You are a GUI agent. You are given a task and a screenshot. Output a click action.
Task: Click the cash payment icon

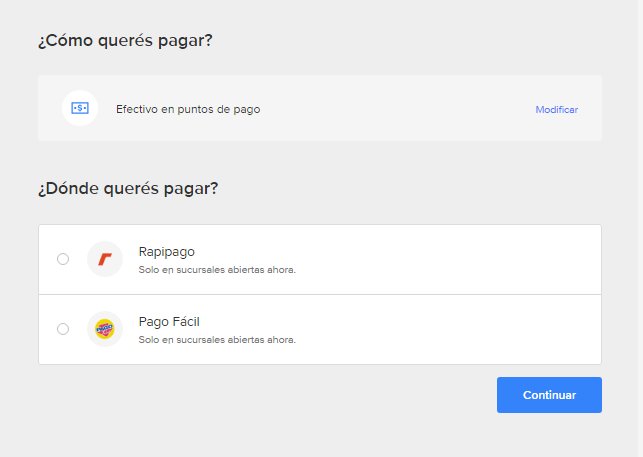[80, 108]
